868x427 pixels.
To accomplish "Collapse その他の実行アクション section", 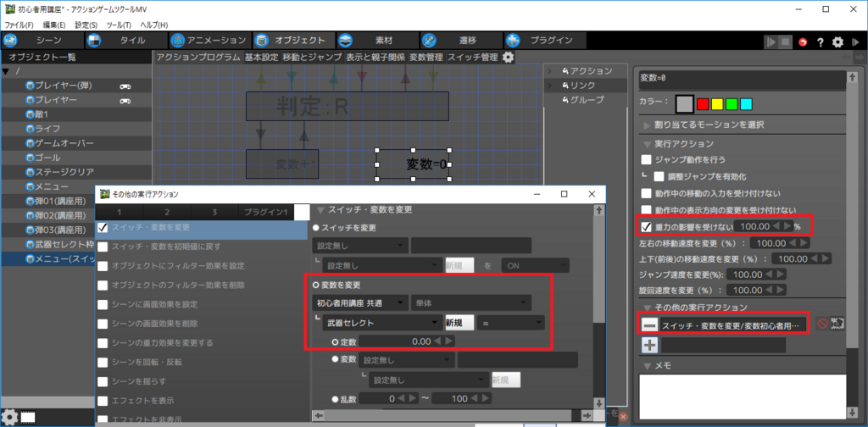I will coord(647,308).
